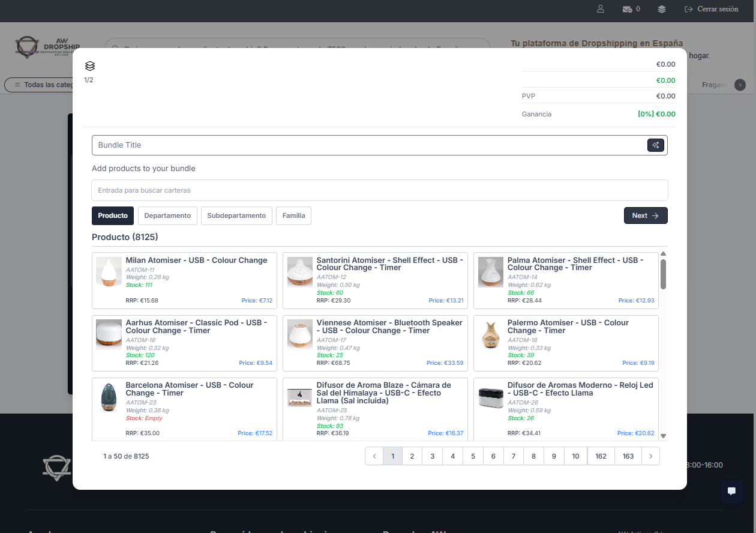Click the bundle stack icon above 1/2
Image resolution: width=756 pixels, height=533 pixels.
[x=90, y=66]
